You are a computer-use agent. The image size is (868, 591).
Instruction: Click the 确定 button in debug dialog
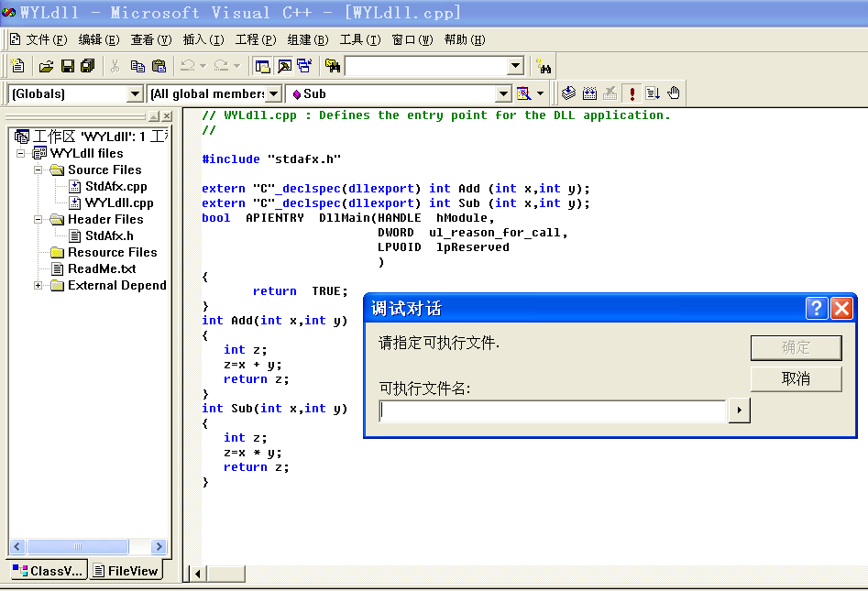[x=796, y=347]
